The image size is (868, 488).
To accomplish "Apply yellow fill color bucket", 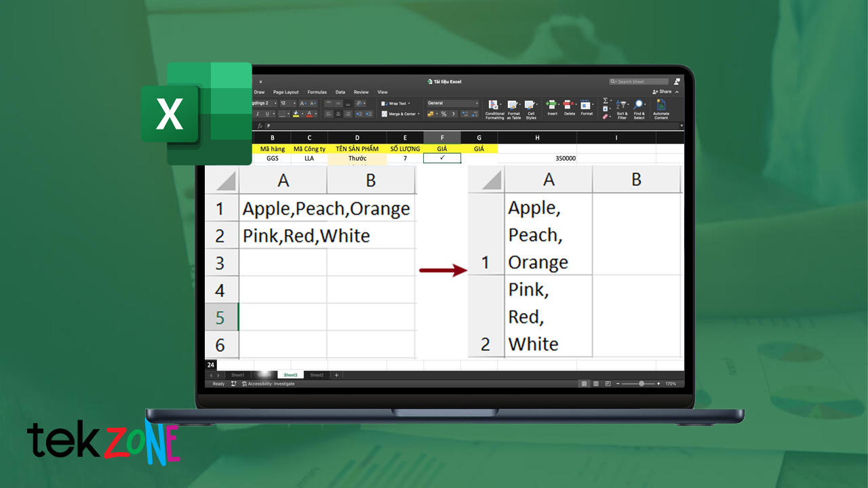I will [296, 114].
